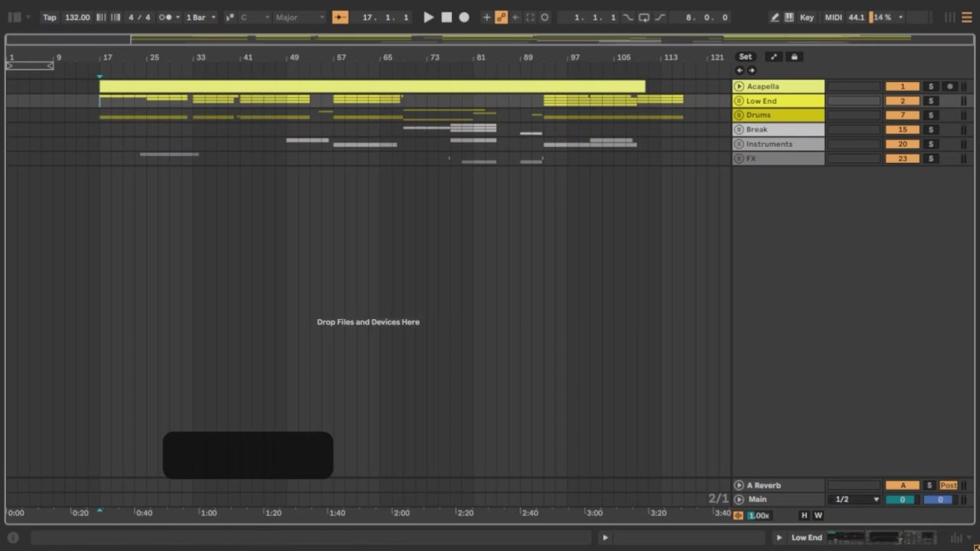The width and height of the screenshot is (980, 551).
Task: Click the Stop button in the transport
Action: pos(446,17)
